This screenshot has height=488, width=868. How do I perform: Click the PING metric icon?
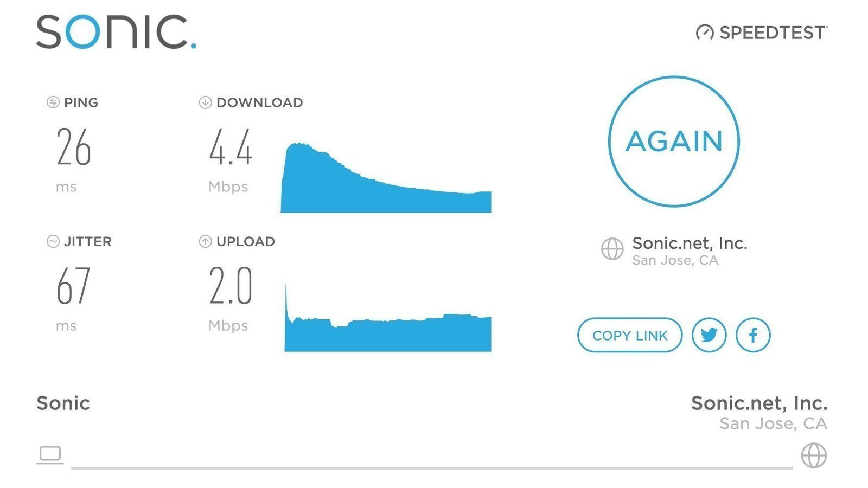click(53, 102)
